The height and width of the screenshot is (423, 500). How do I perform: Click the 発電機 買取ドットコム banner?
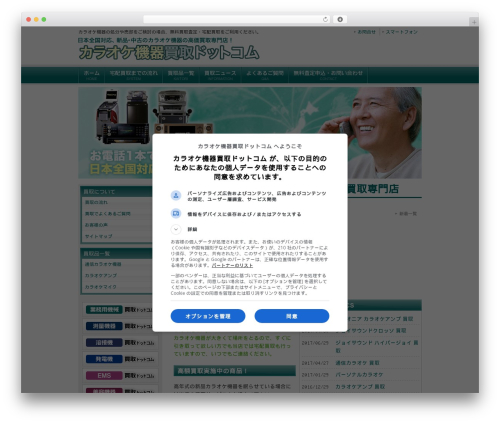point(120,359)
